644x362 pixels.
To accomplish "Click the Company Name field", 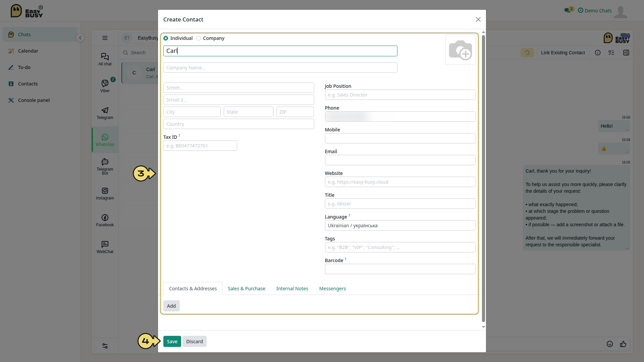I will click(x=280, y=67).
